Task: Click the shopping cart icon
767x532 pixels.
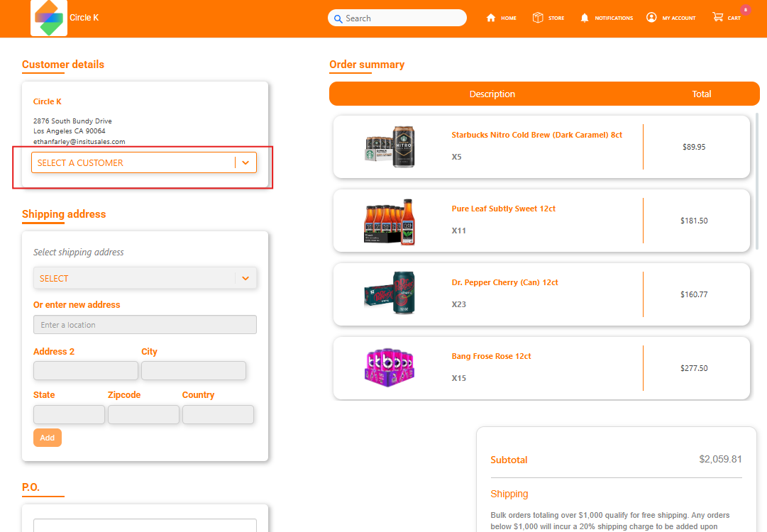Action: 717,17
